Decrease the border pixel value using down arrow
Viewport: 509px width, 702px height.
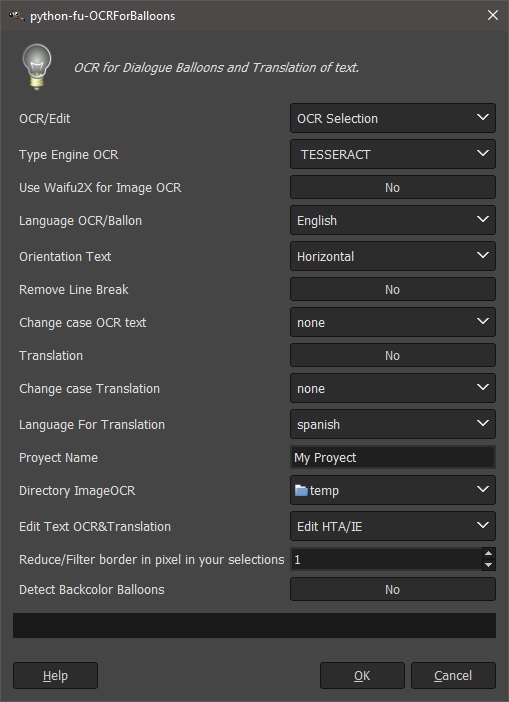pyautogui.click(x=488, y=565)
